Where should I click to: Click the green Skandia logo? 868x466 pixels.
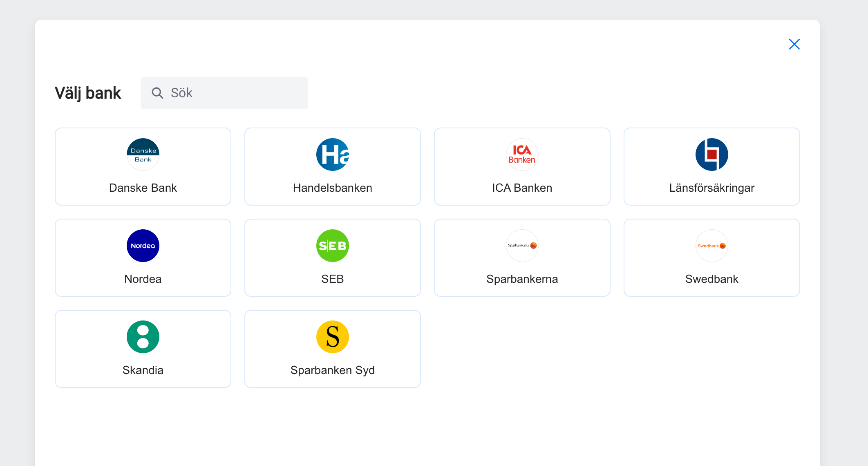tap(143, 337)
